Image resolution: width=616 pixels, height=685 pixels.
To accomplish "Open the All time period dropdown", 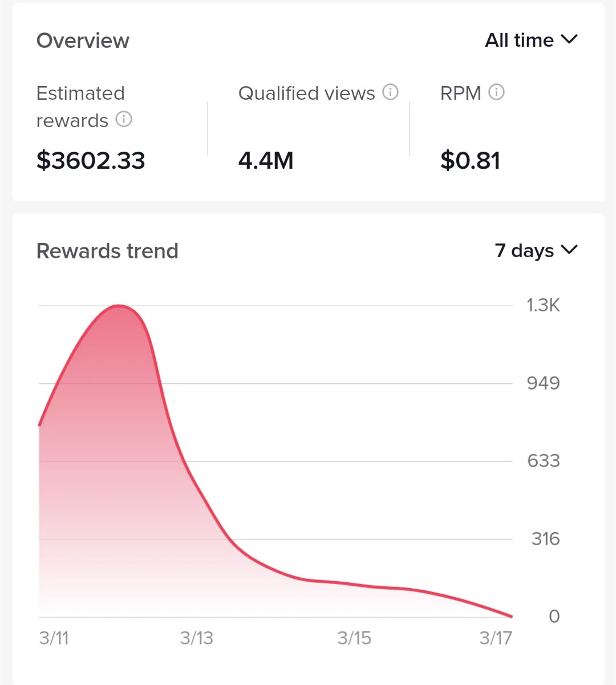I will pos(531,40).
